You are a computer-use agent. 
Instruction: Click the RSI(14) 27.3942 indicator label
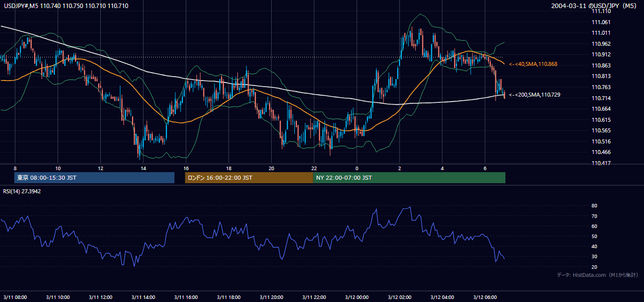(22, 191)
